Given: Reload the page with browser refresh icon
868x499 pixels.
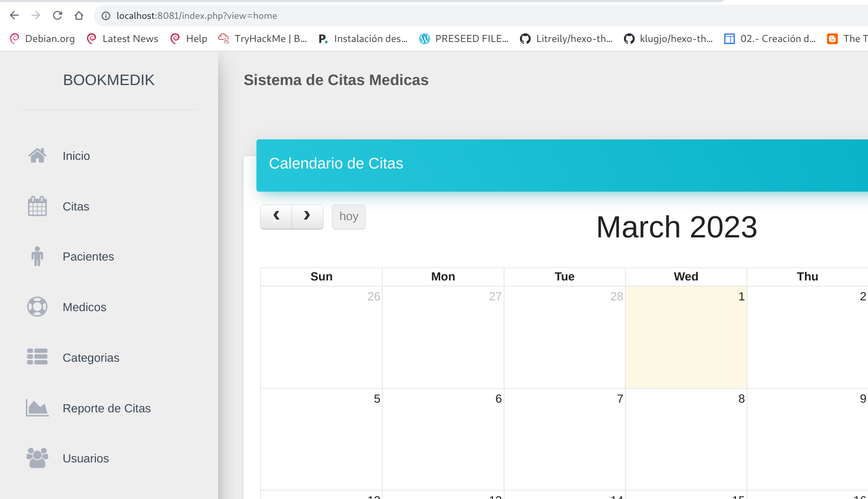Looking at the screenshot, I should (58, 16).
